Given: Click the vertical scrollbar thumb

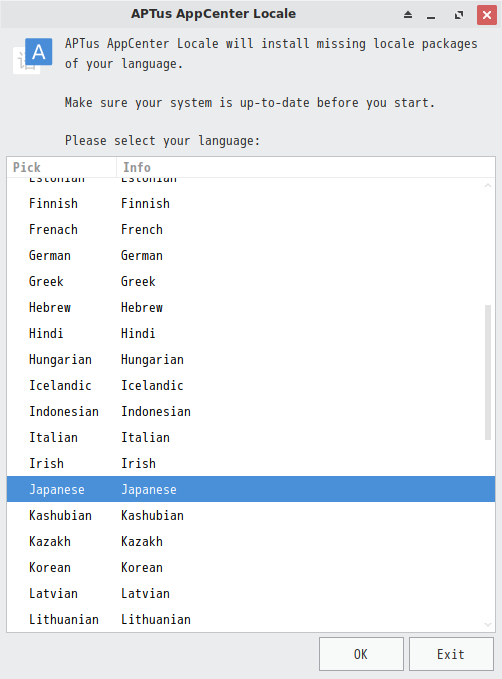Looking at the screenshot, I should [x=488, y=372].
